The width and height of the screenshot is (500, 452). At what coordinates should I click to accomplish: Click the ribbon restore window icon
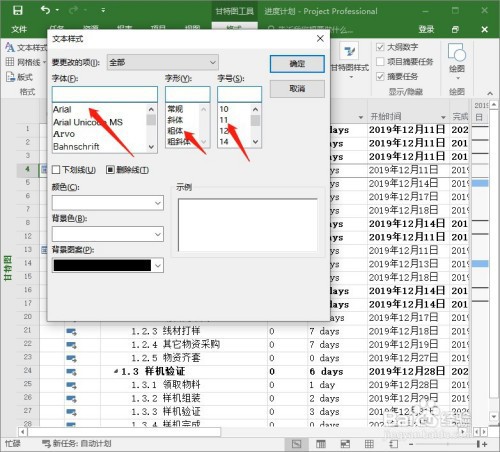tap(455, 30)
